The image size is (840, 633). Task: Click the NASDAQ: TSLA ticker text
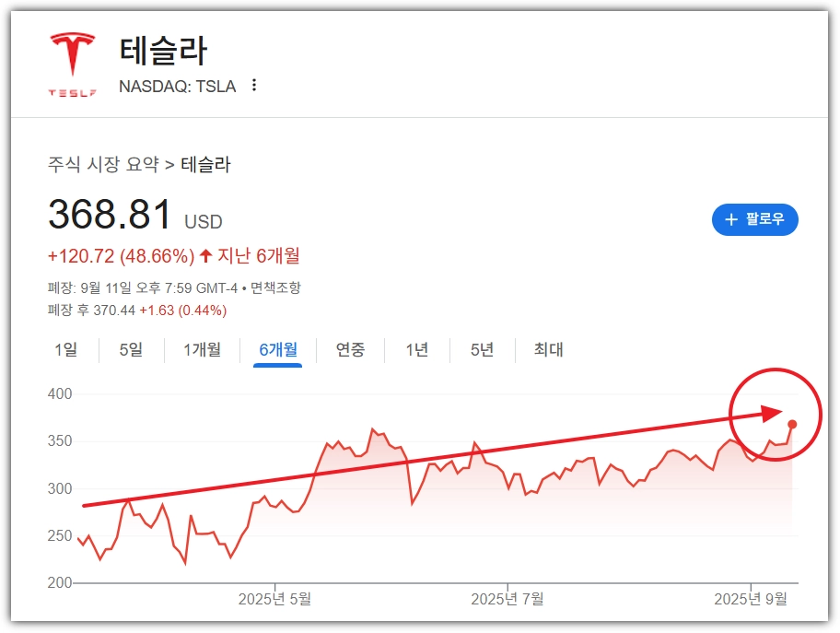177,87
